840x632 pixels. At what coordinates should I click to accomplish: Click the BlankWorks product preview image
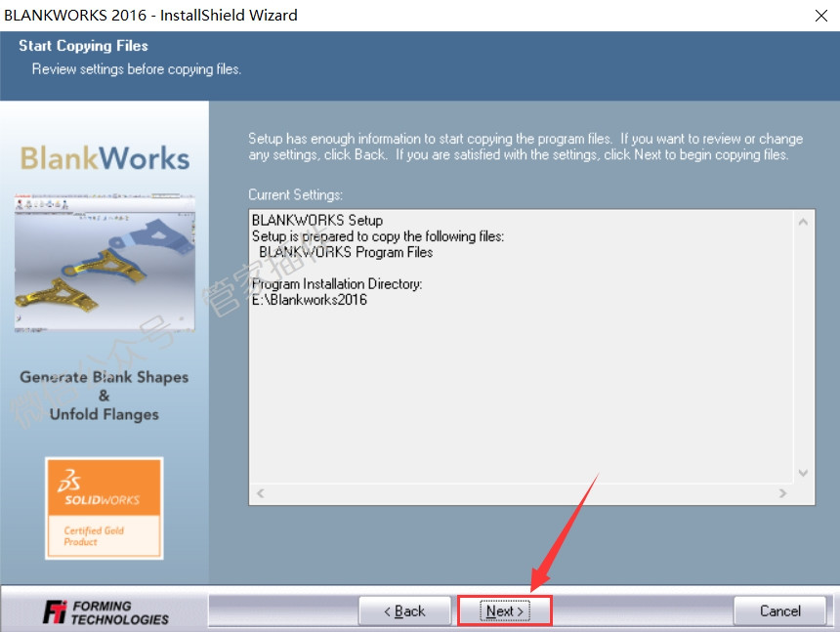pos(105,263)
